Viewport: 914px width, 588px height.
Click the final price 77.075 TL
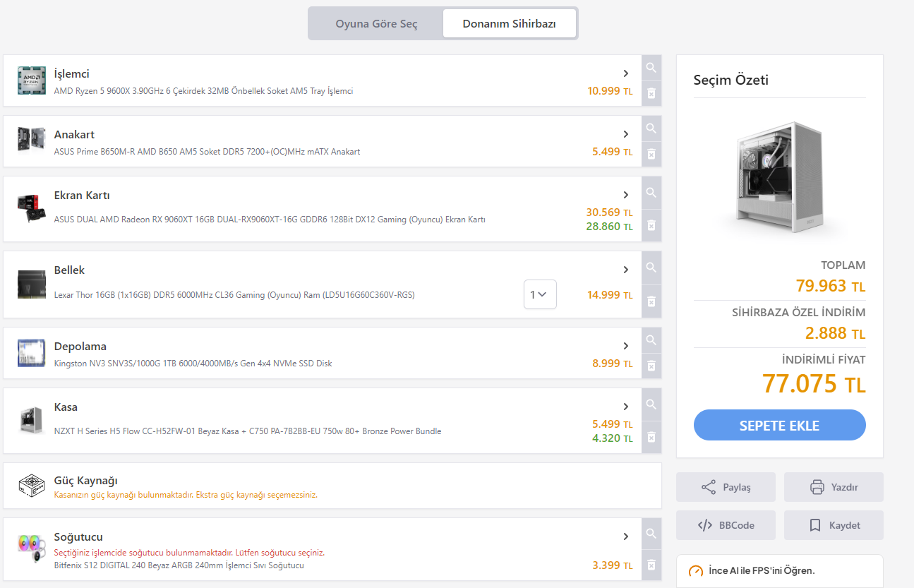[814, 384]
